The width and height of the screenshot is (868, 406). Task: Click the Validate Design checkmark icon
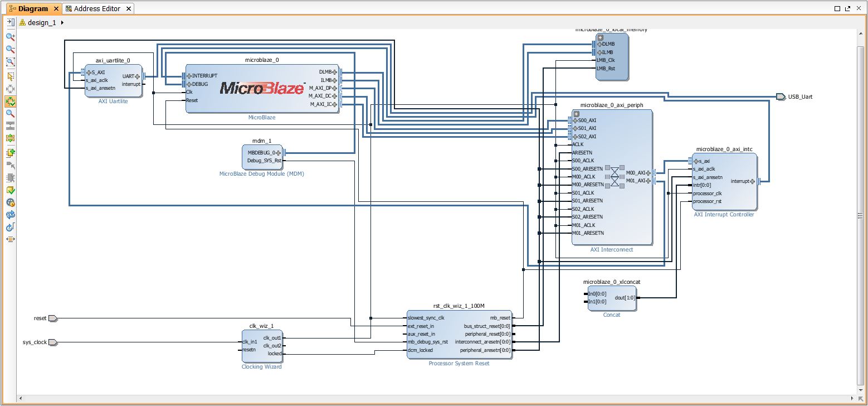coord(10,191)
